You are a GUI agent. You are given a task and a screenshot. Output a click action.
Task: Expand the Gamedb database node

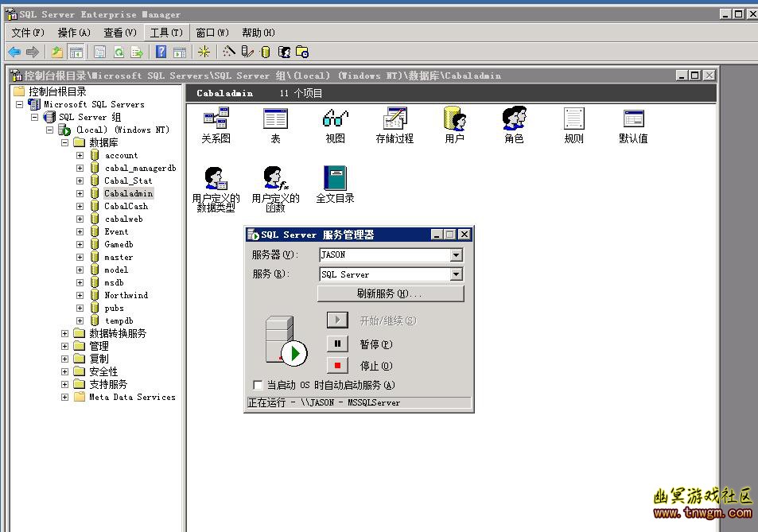80,244
